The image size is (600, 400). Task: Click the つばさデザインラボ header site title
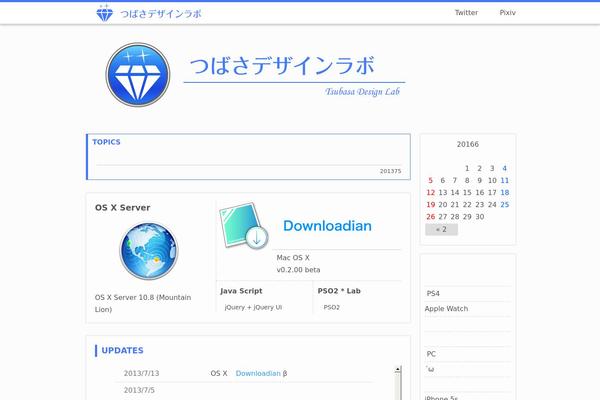tap(161, 14)
